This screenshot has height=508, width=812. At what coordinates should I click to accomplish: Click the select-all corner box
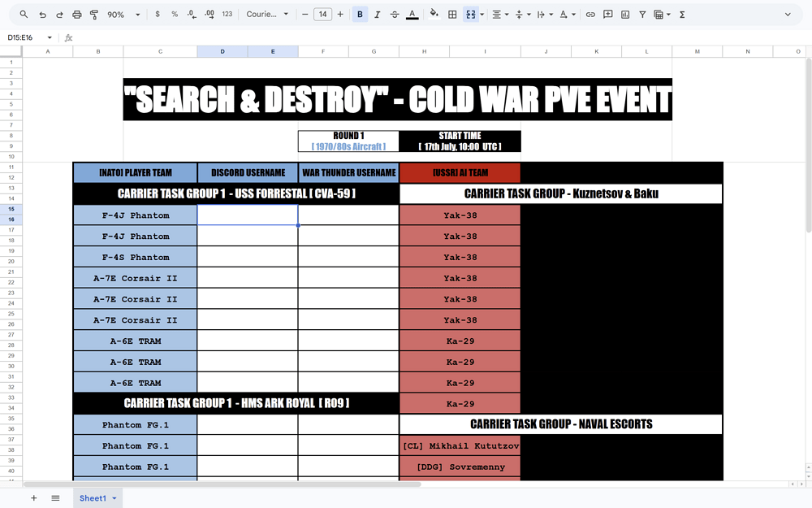[11, 50]
